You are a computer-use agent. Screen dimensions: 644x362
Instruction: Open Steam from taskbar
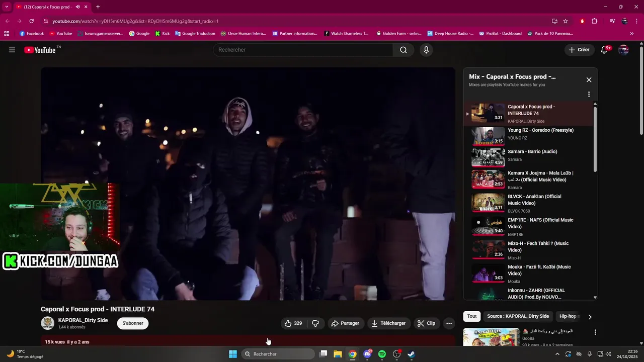[411, 354]
